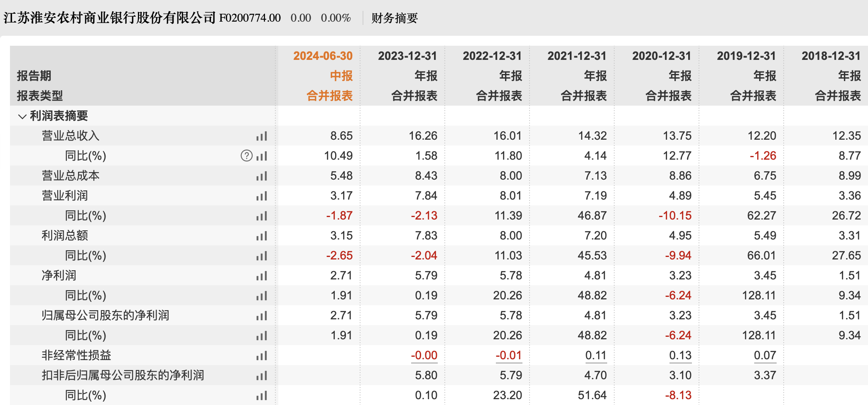
Task: Select the 营业利润 row label
Action: point(65,196)
